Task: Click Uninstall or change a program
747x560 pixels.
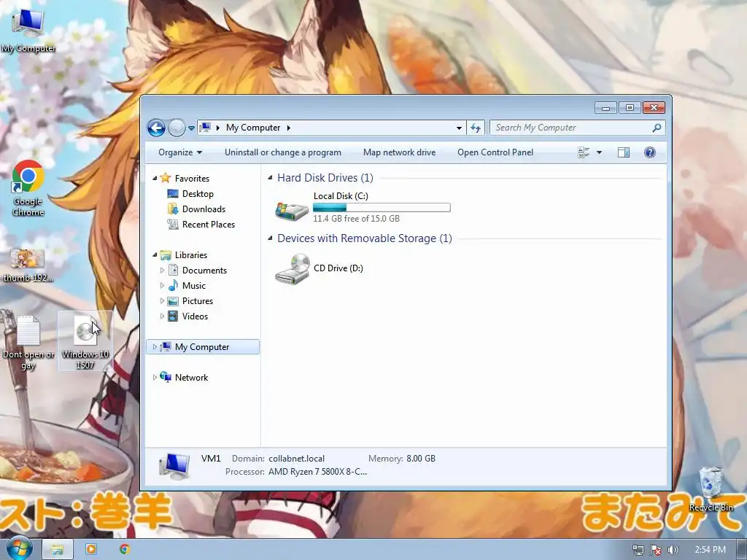Action: tap(283, 152)
